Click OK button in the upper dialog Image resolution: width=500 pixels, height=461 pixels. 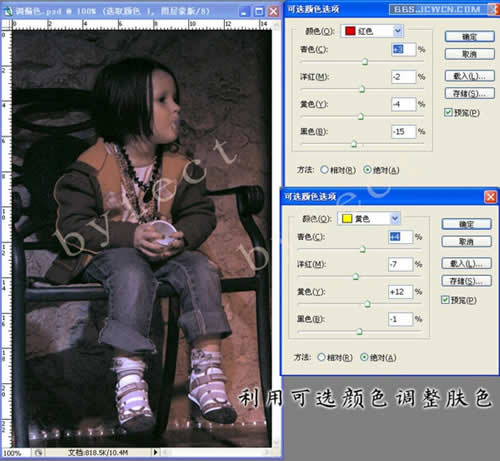coord(469,37)
